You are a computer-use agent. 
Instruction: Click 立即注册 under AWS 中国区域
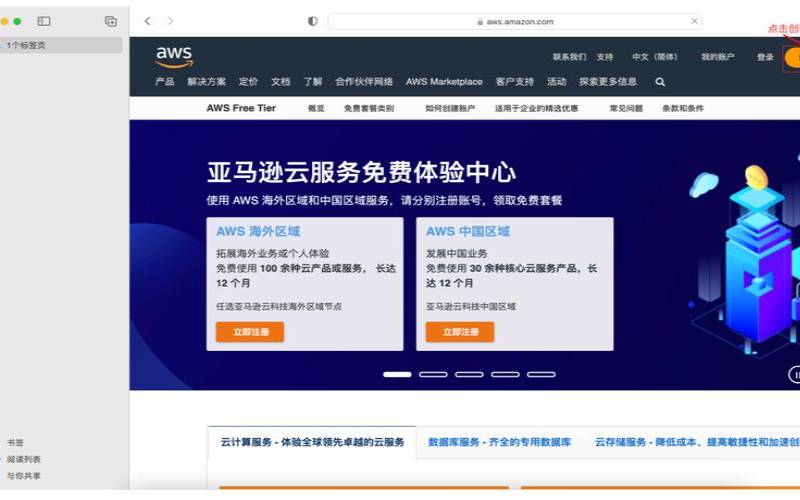[x=460, y=332]
